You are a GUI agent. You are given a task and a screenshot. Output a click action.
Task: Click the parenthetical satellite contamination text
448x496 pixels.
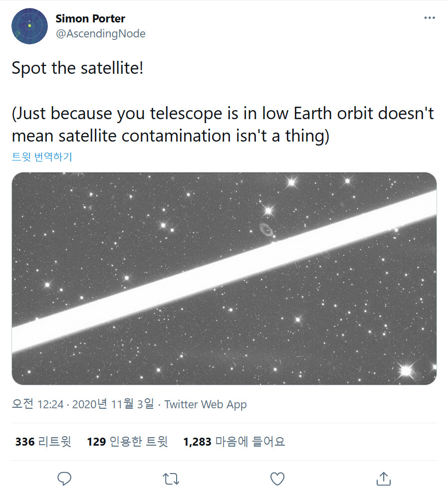[223, 125]
